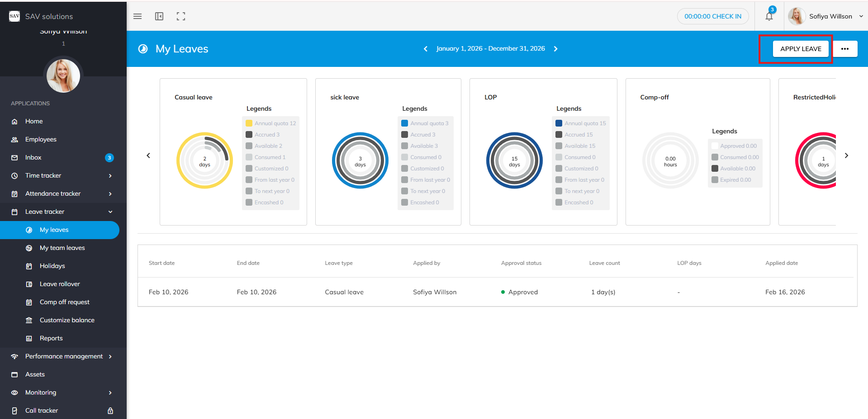
Task: Click the yellow Annual quota 12 swatch
Action: tap(249, 123)
